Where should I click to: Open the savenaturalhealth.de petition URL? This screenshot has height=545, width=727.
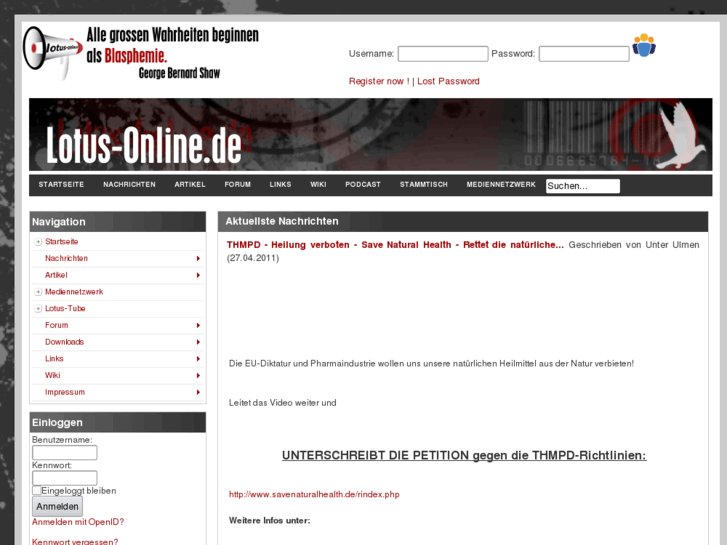click(314, 494)
